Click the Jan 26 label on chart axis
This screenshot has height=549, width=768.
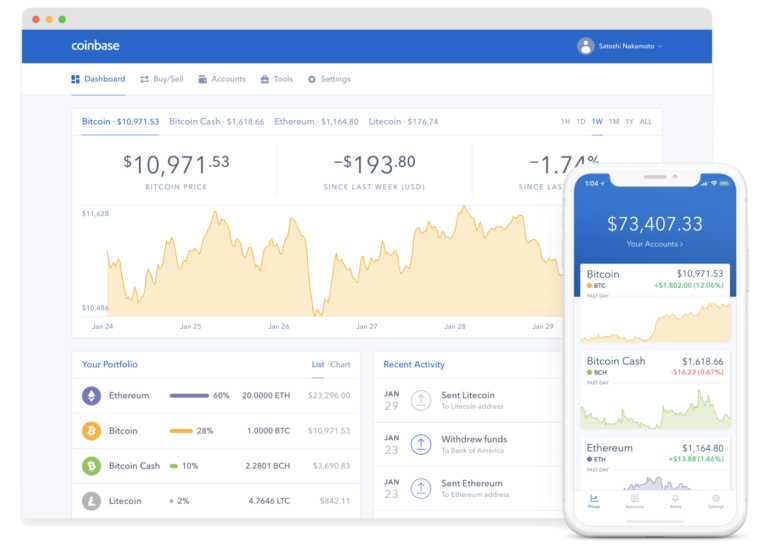tap(279, 326)
